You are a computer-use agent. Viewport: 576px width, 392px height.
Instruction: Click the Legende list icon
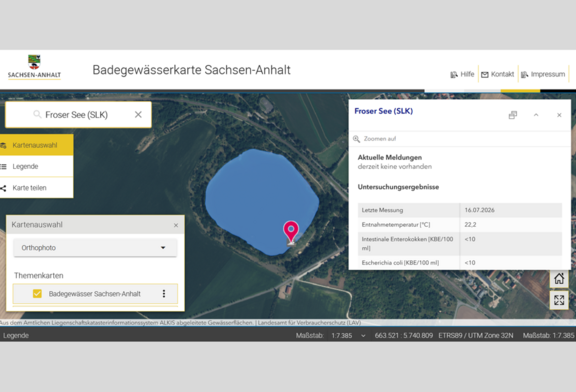(x=4, y=166)
